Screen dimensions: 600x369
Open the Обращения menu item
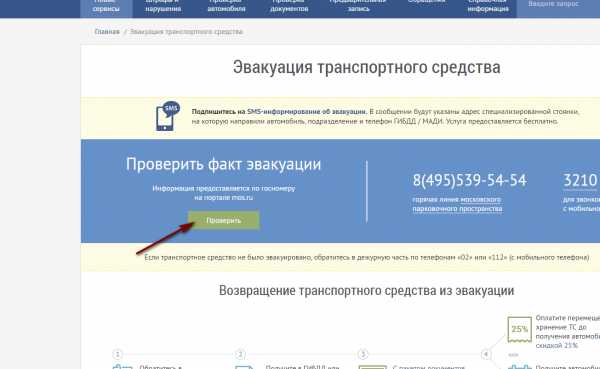(426, 2)
